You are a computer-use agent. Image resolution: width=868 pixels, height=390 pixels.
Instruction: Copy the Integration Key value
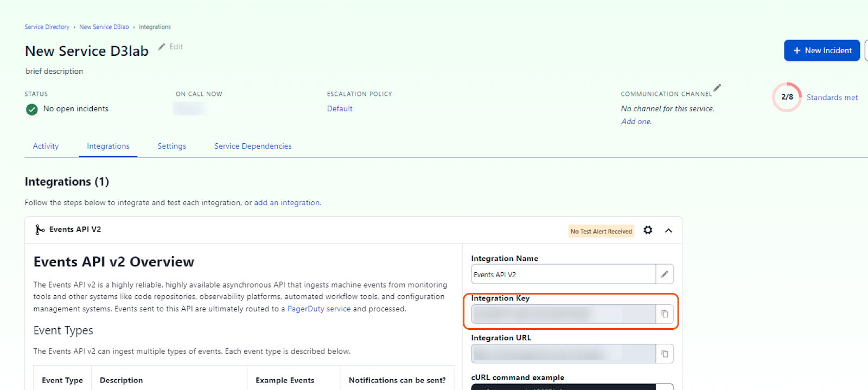[x=665, y=314]
